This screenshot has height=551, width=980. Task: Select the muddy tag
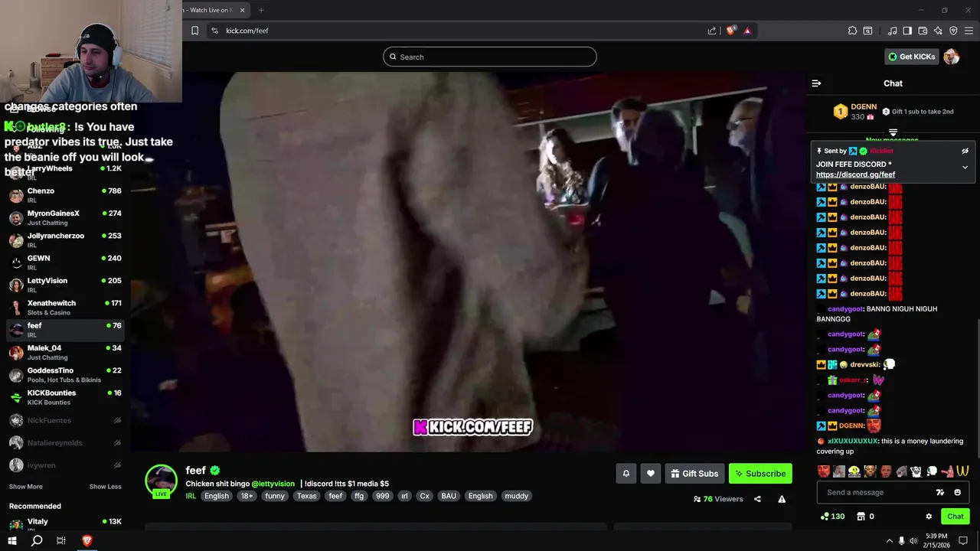point(516,496)
